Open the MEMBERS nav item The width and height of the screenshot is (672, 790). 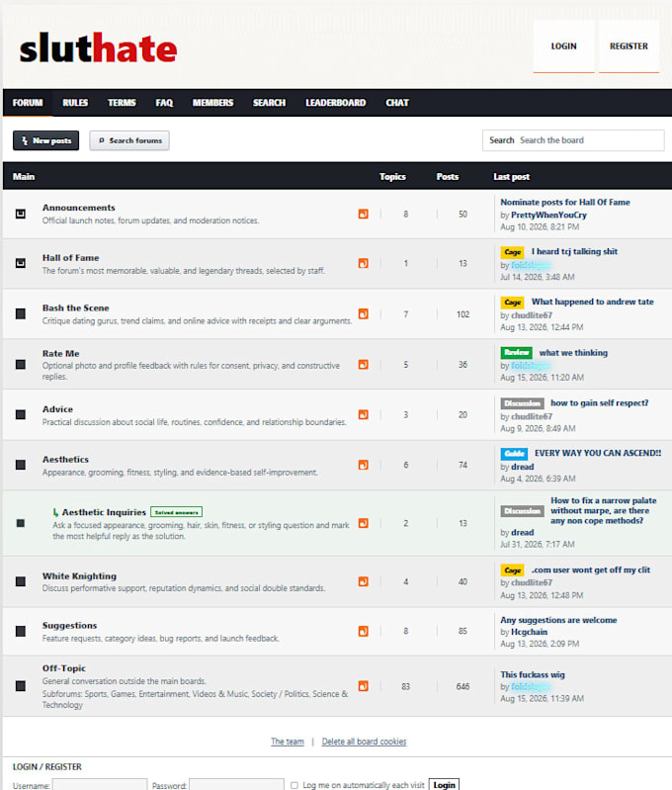213,103
